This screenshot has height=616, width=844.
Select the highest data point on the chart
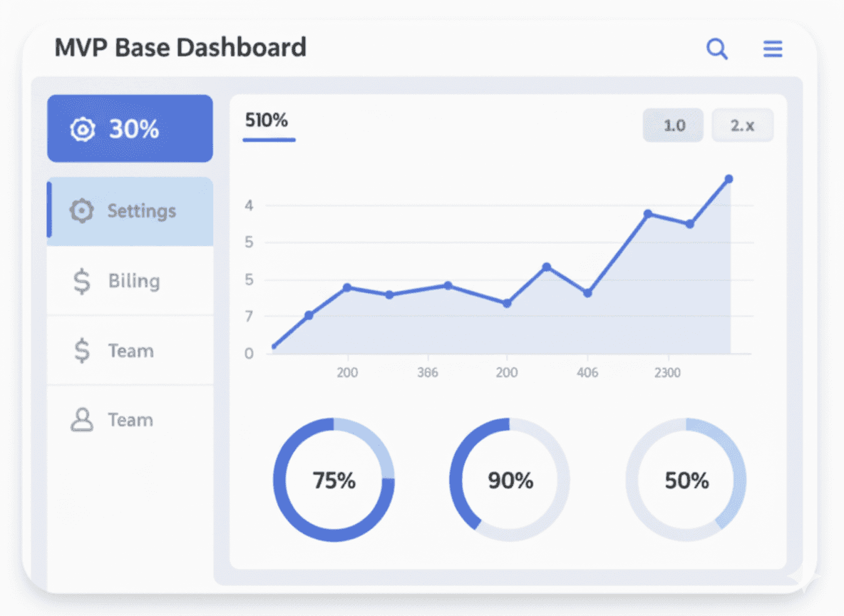pyautogui.click(x=729, y=179)
